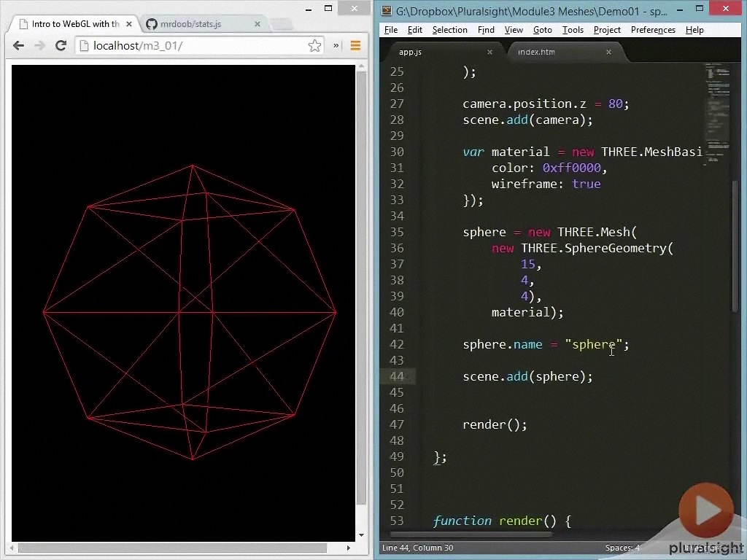Click the browser page vertical scrollbar
Screen dimensions: 747x560
[362, 288]
